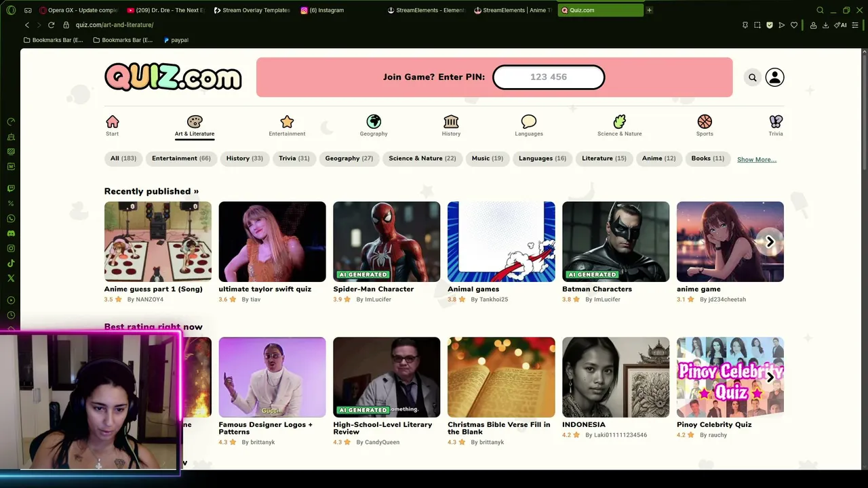The height and width of the screenshot is (488, 868).
Task: Bookmark this page with the heart icon
Action: pos(794,25)
